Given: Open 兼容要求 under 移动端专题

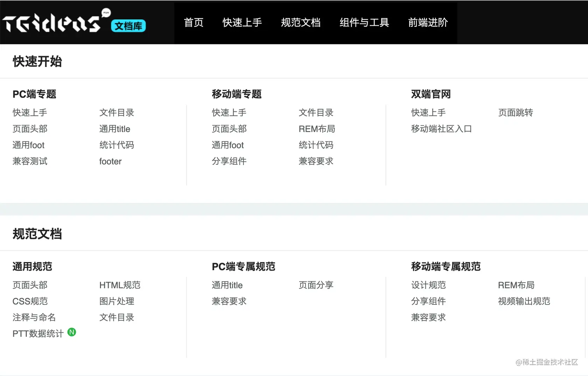Looking at the screenshot, I should 316,161.
